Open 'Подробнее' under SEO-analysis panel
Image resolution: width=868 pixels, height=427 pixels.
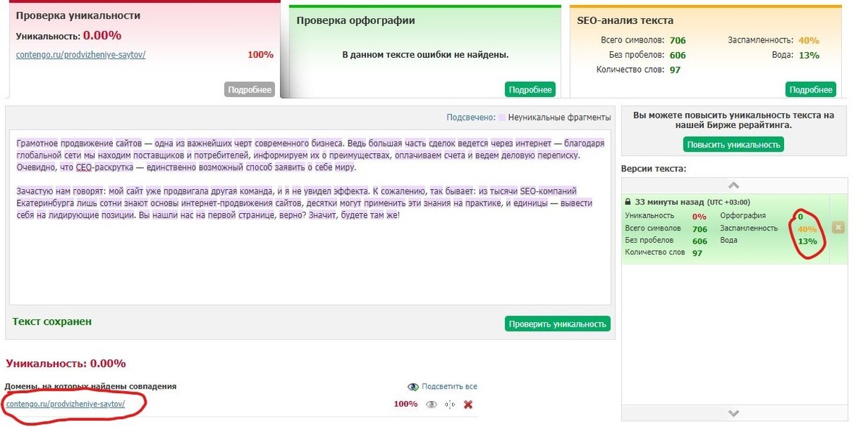click(x=811, y=90)
